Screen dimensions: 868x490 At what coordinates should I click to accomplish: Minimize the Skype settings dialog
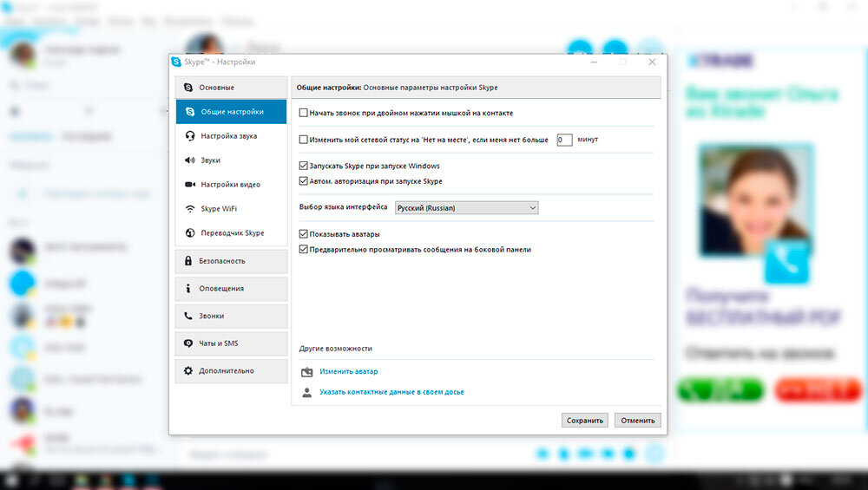pos(594,62)
